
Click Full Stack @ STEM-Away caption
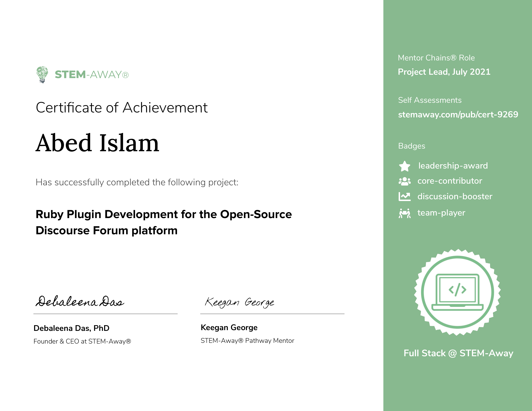tap(458, 353)
